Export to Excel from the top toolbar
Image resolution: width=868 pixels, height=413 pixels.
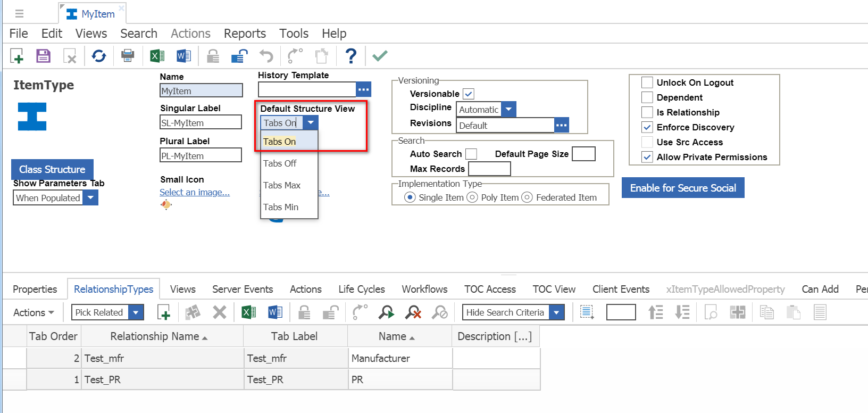pyautogui.click(x=157, y=56)
